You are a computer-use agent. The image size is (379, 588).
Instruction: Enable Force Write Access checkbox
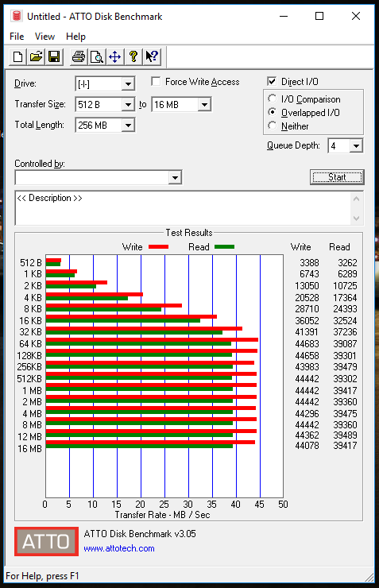point(156,81)
